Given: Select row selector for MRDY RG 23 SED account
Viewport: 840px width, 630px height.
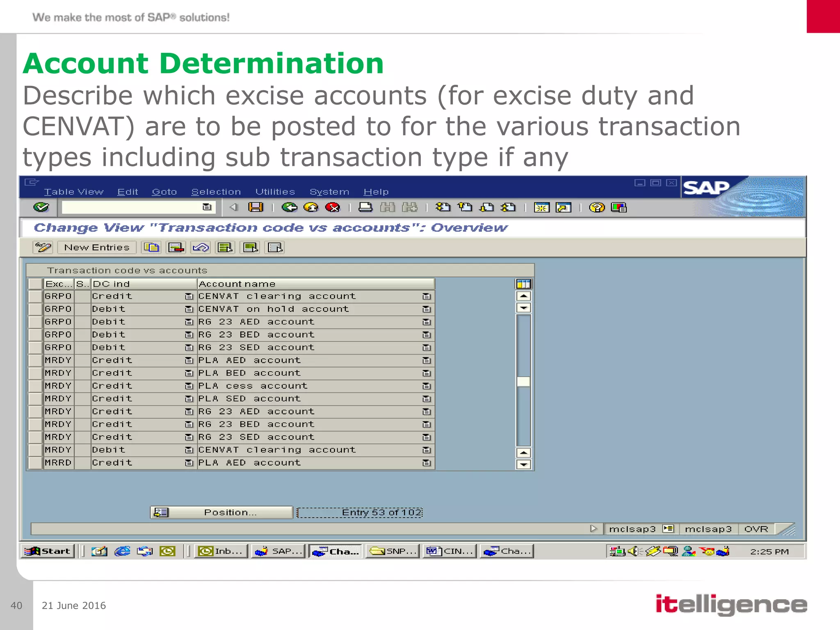Looking at the screenshot, I should click(x=35, y=437).
